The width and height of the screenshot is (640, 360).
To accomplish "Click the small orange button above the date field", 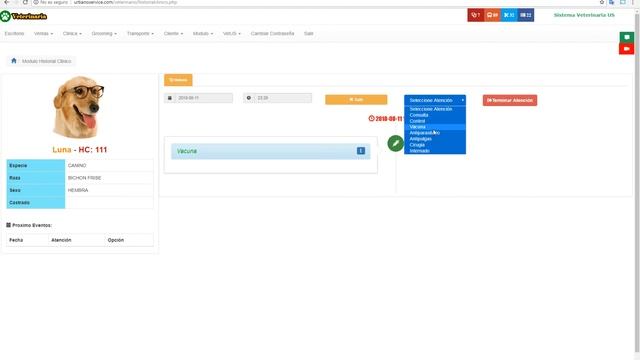I will (178, 80).
